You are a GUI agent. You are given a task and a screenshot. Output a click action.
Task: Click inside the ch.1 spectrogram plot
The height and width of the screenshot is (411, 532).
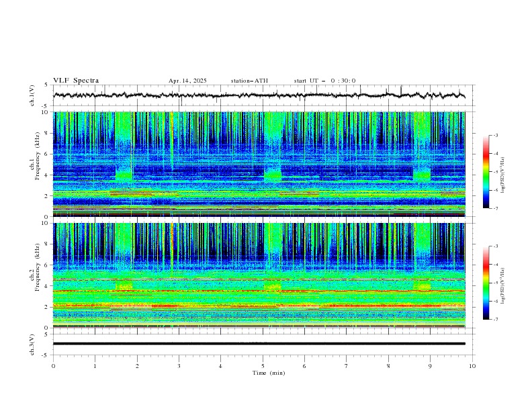[x=259, y=164]
